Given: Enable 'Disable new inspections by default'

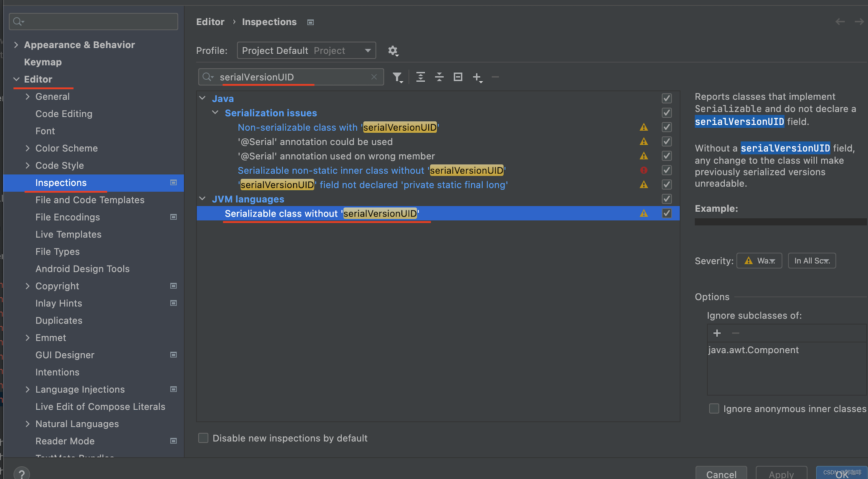Looking at the screenshot, I should click(203, 438).
